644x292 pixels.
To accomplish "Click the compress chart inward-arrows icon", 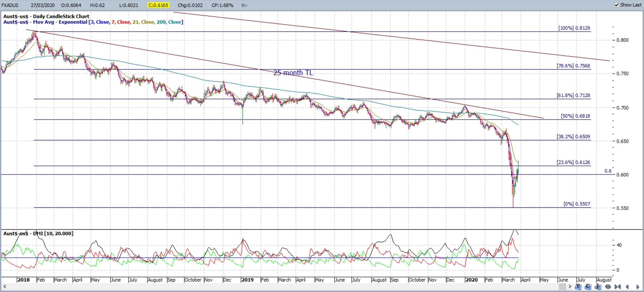I will [x=617, y=286].
